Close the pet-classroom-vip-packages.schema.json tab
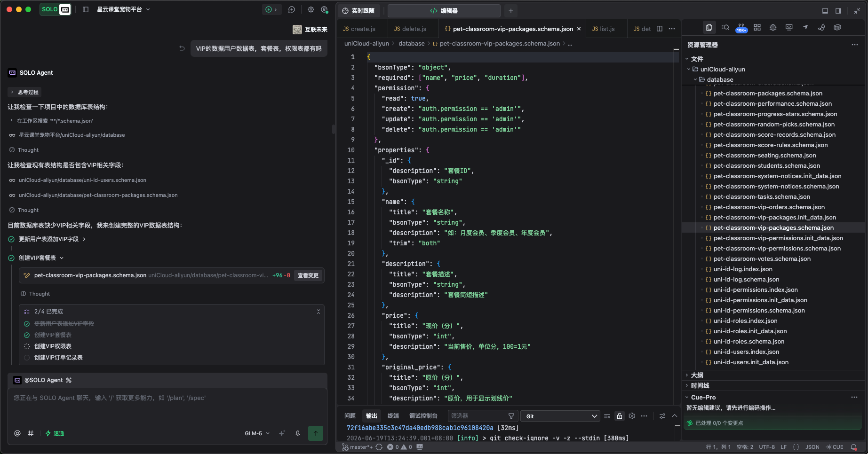Image resolution: width=868 pixels, height=454 pixels. coord(579,29)
